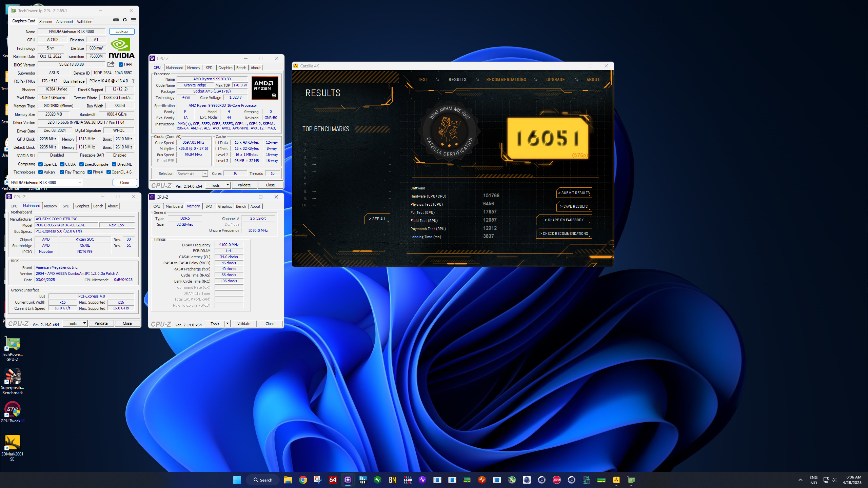Screen dimensions: 868x488
Task: Click SEE ALL under Top Benchmarks
Action: [377, 219]
